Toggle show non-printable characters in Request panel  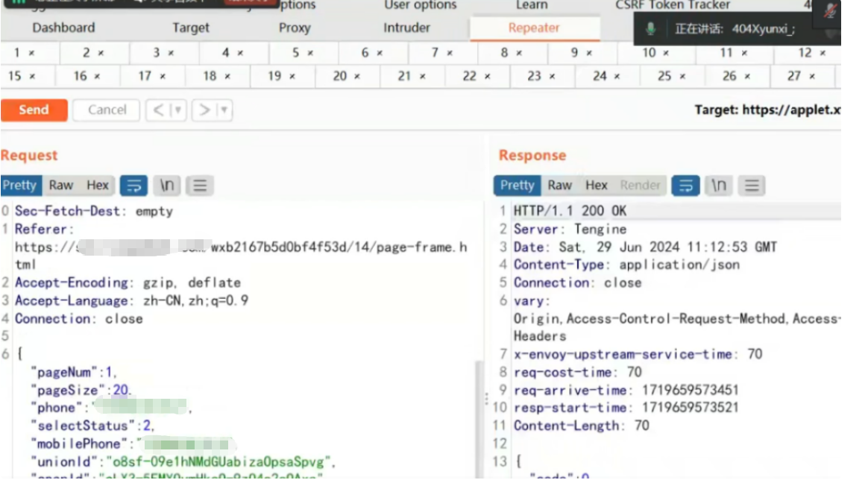click(x=167, y=186)
